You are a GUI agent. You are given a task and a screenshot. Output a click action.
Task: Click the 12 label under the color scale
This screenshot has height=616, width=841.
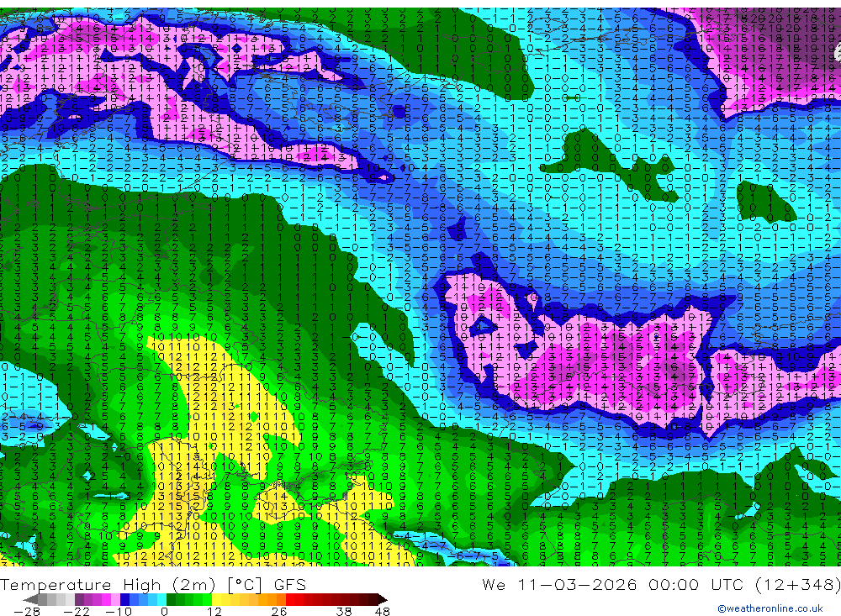coord(214,612)
